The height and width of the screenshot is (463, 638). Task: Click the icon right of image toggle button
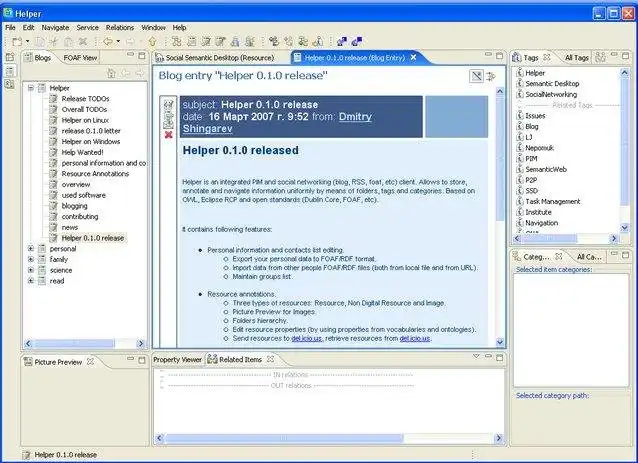click(491, 76)
